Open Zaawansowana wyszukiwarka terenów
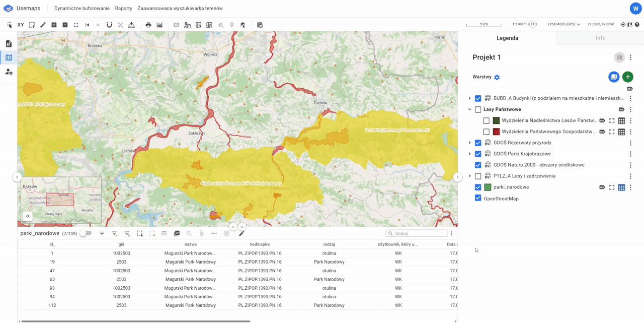 [x=180, y=9]
